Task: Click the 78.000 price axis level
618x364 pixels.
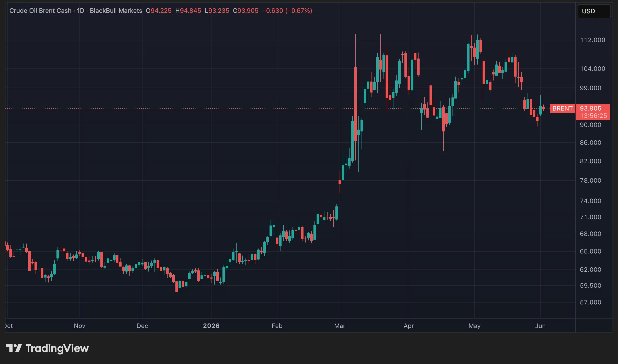Action: 590,181
